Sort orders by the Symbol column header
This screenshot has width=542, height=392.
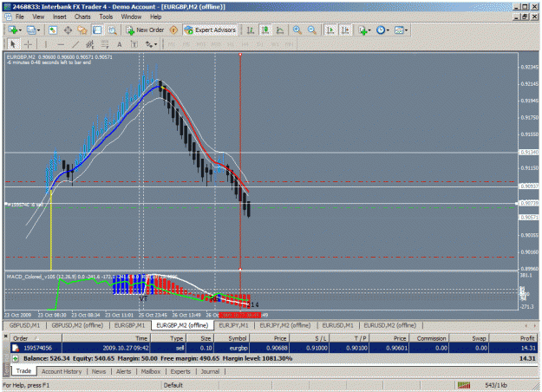tap(232, 338)
